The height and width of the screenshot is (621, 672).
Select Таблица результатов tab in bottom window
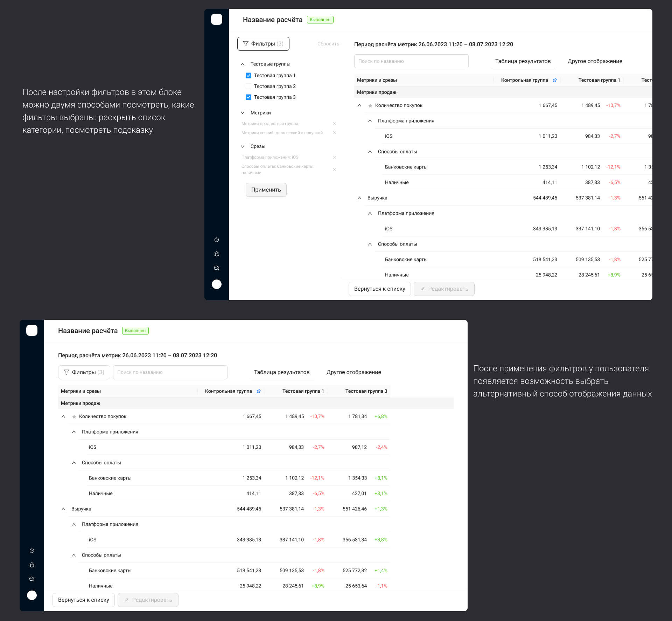[x=281, y=372]
